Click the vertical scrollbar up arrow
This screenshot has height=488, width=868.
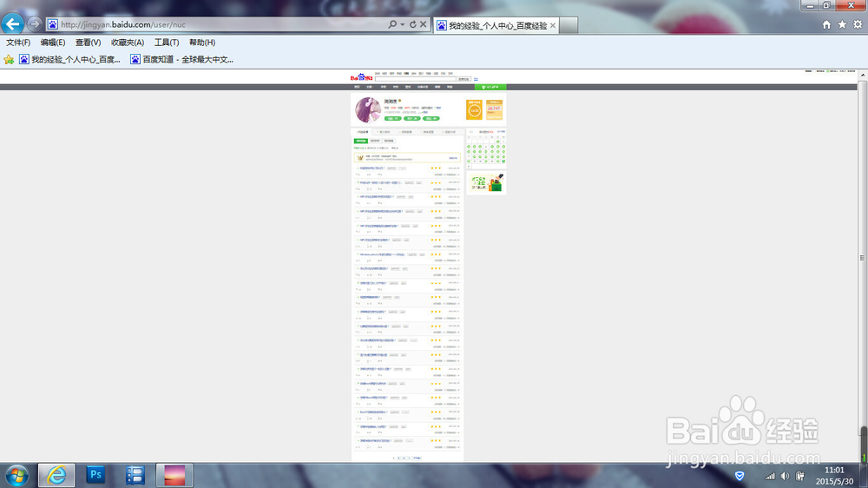point(863,74)
